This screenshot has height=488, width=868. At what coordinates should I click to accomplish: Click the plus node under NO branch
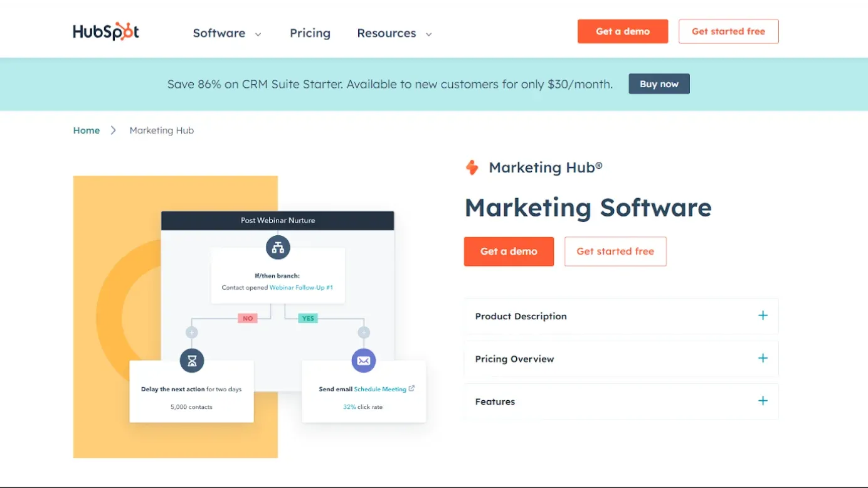192,332
